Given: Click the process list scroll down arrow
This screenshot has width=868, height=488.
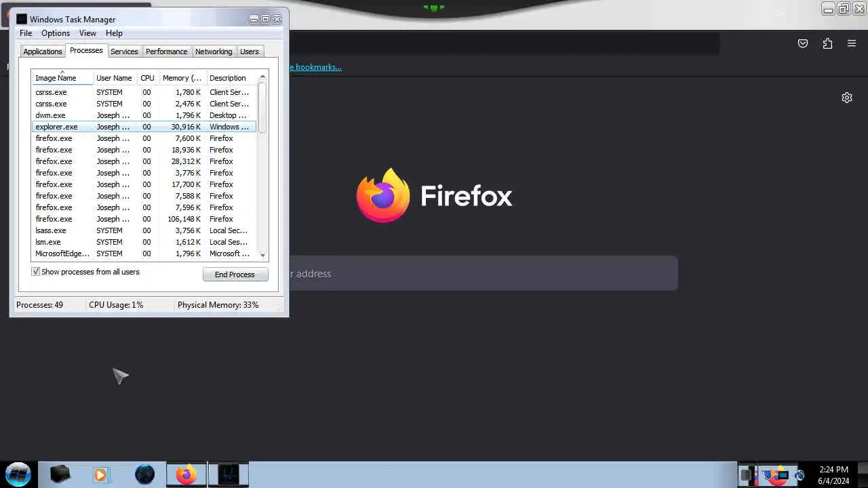Looking at the screenshot, I should pyautogui.click(x=262, y=255).
